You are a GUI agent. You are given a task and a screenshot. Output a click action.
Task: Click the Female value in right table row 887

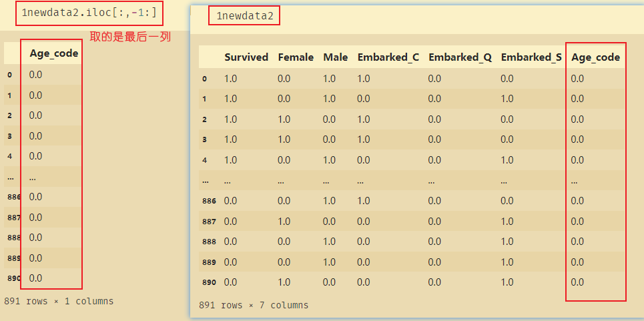284,221
